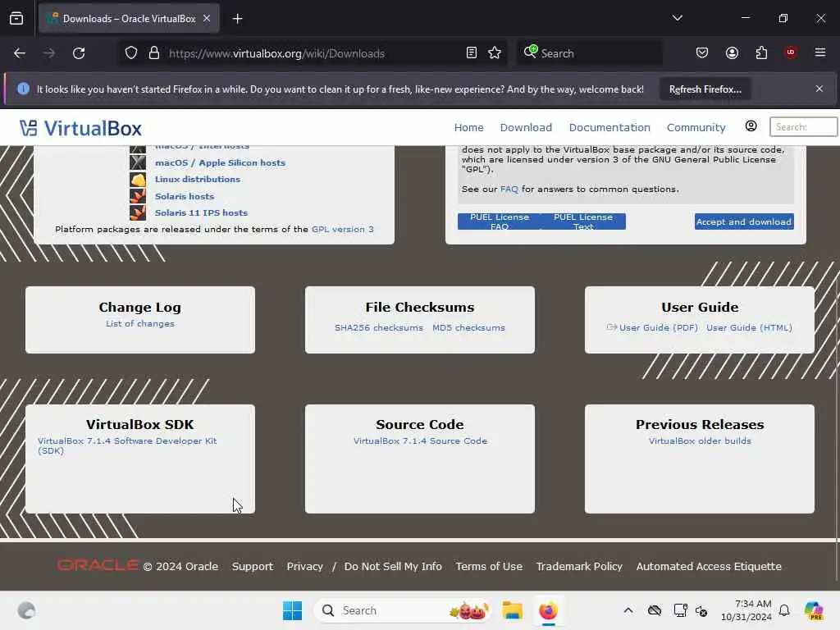The height and width of the screenshot is (630, 840).
Task: Toggle reader view icon in address bar
Action: pyautogui.click(x=472, y=53)
